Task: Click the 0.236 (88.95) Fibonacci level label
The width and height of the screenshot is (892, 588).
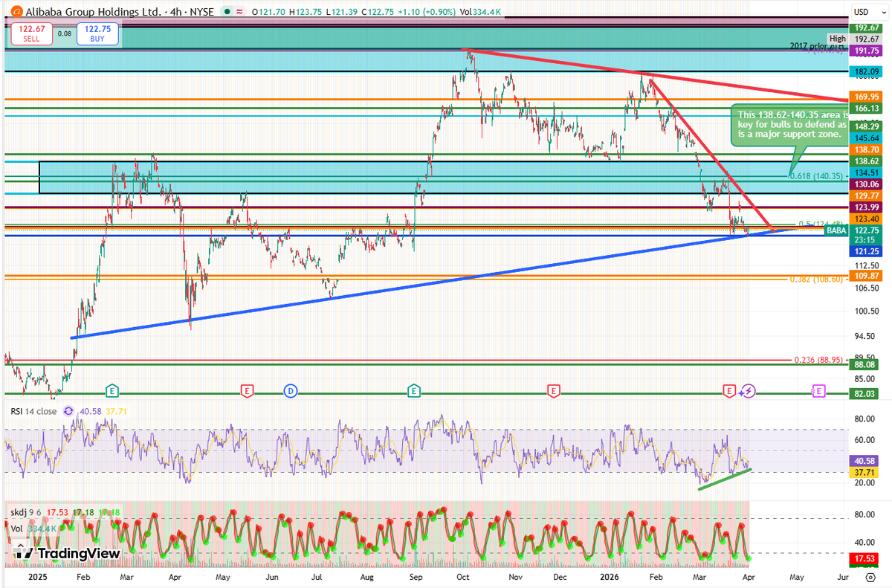Action: point(820,360)
